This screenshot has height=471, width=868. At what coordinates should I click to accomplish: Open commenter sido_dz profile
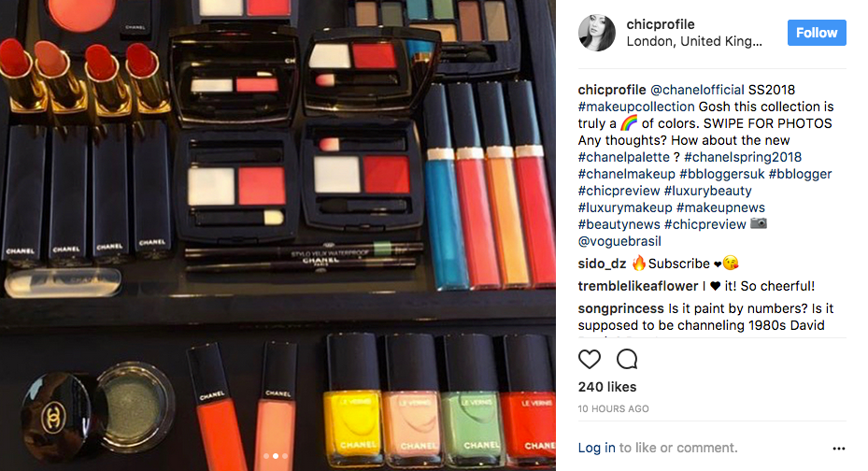602,264
